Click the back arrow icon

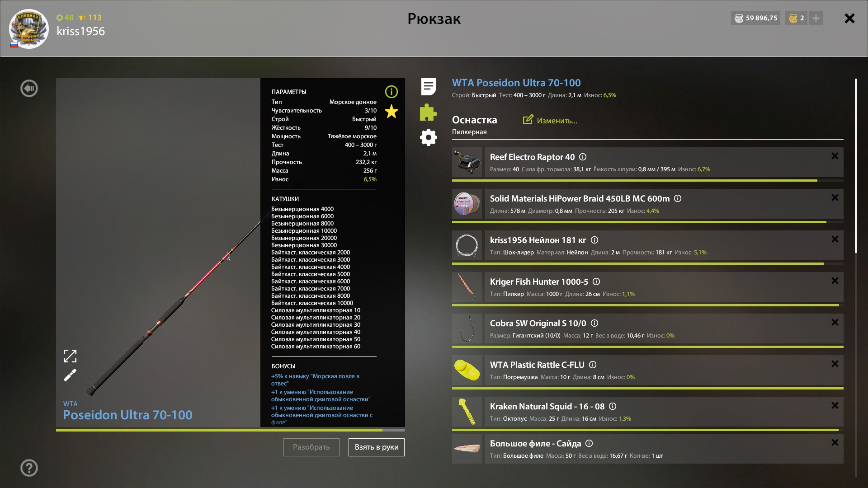pyautogui.click(x=29, y=88)
